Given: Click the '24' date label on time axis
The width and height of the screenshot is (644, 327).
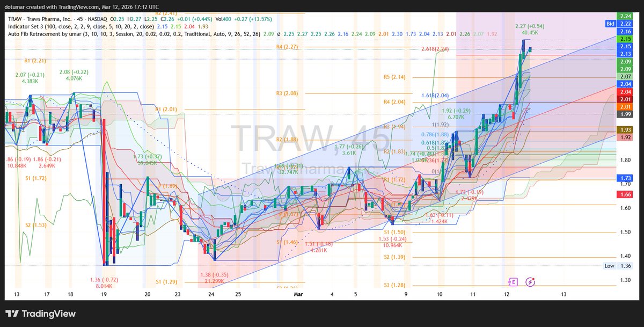Looking at the screenshot, I should pyautogui.click(x=211, y=294).
